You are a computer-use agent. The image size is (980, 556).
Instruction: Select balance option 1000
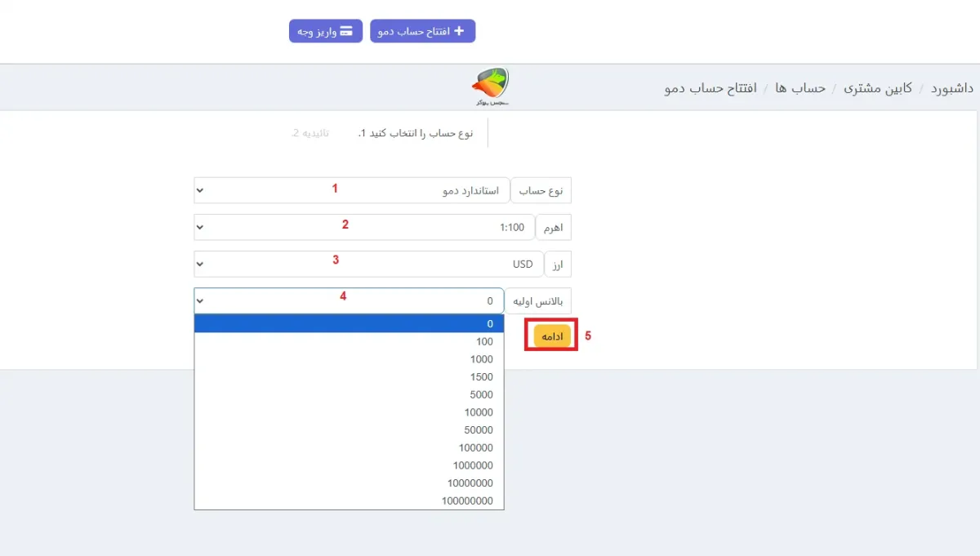coord(349,359)
